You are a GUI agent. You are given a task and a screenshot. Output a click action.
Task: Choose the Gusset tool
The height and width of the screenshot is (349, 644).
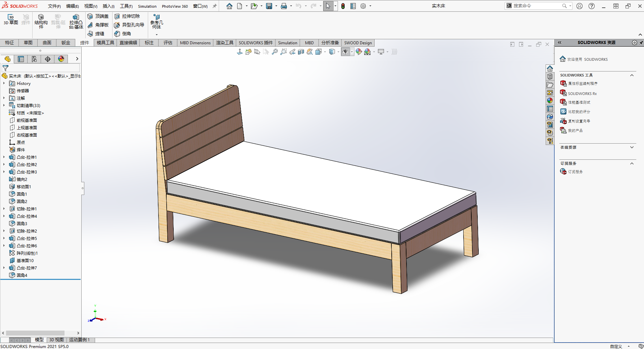(x=98, y=25)
